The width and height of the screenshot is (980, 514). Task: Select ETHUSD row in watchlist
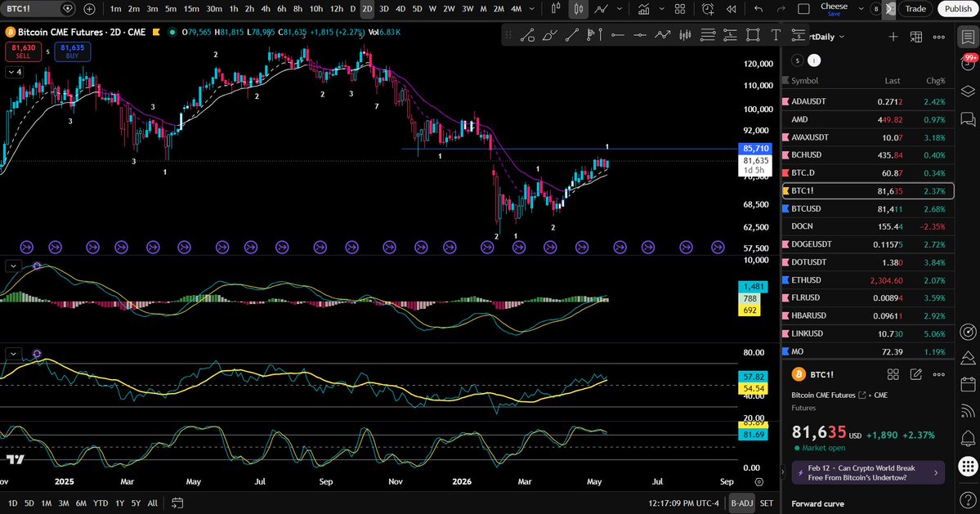(867, 280)
